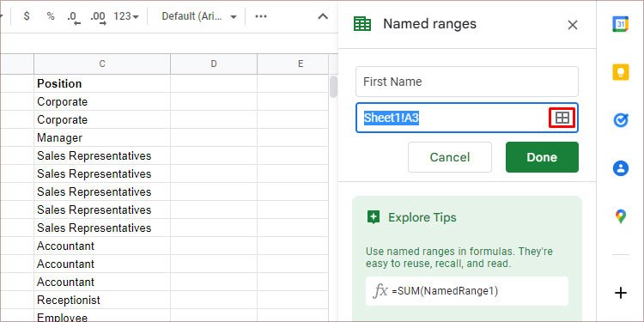
Task: Open Google Tasks from the side panel
Action: tap(621, 120)
